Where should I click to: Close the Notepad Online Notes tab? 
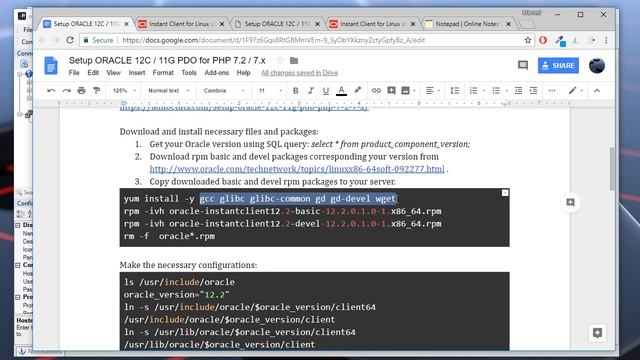509,24
